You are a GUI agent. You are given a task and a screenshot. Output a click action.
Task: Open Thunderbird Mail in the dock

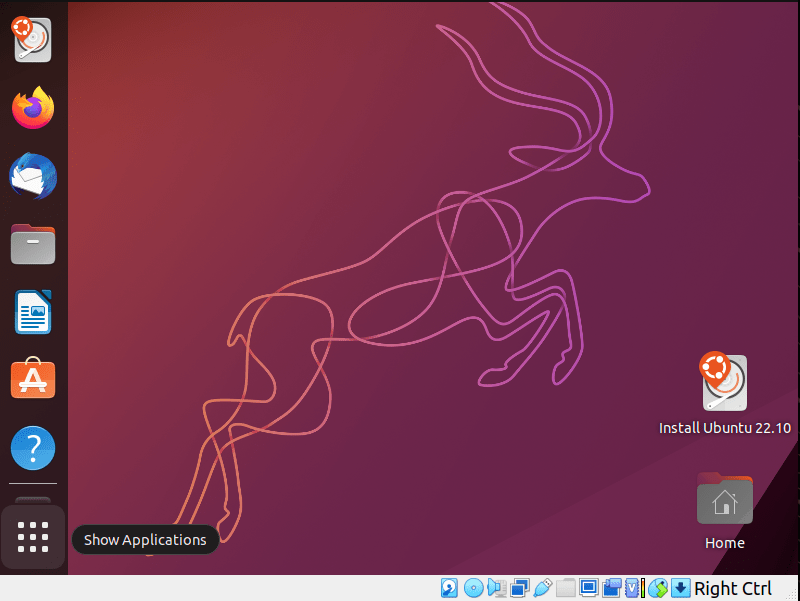(33, 176)
